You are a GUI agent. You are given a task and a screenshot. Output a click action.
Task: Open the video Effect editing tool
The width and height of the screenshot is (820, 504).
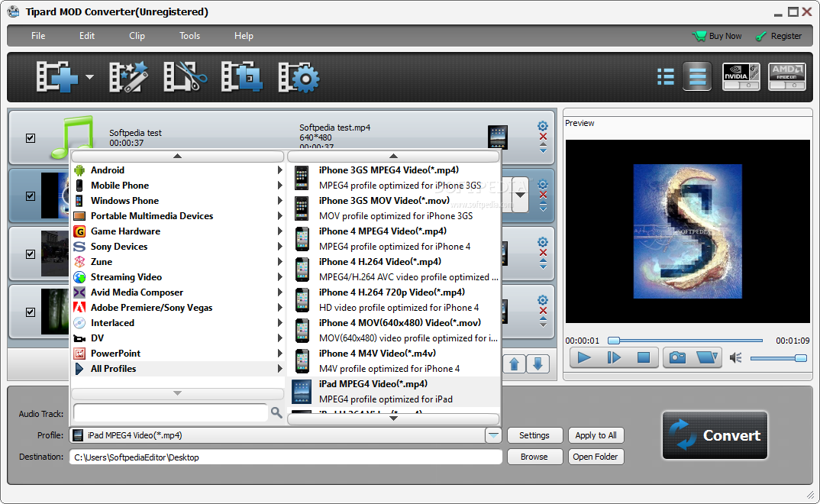pyautogui.click(x=128, y=77)
